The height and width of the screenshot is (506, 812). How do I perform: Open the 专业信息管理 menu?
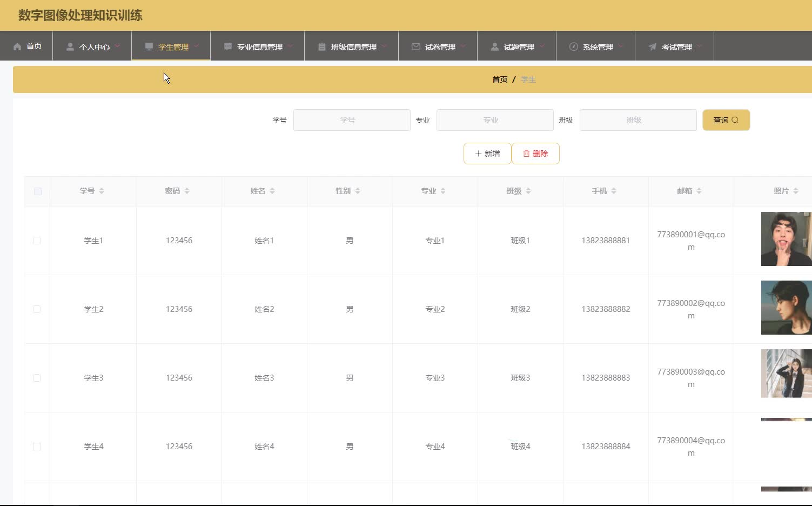[x=258, y=46]
